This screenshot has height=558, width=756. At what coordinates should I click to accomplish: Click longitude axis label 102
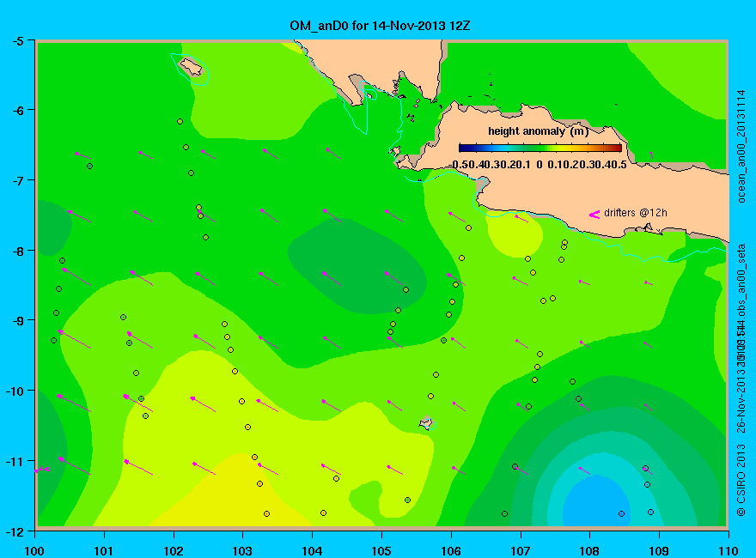pyautogui.click(x=174, y=551)
